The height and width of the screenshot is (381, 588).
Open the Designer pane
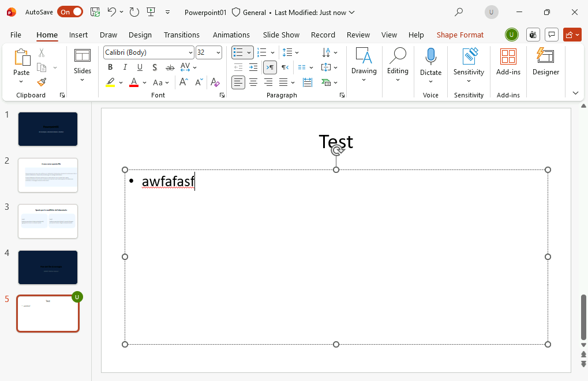[546, 62]
